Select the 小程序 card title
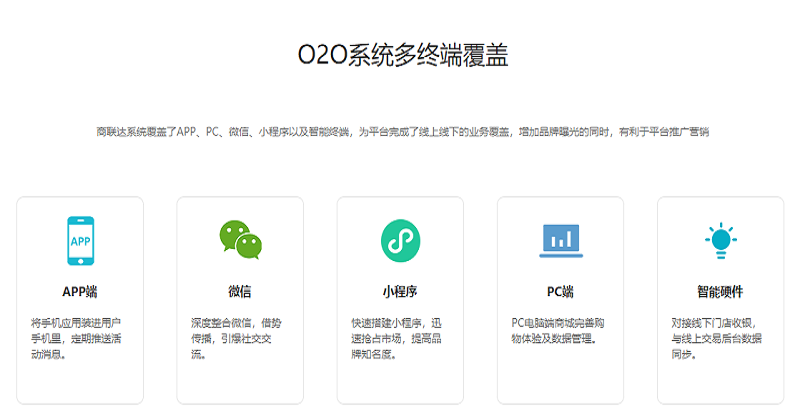 tap(400, 292)
